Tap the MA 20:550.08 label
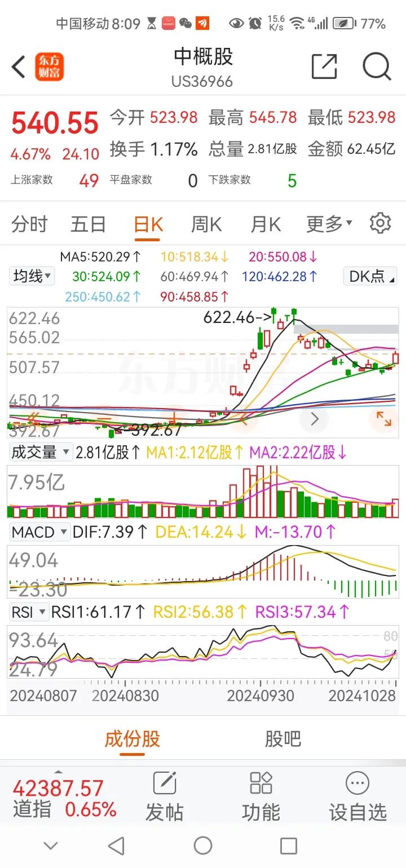 [284, 257]
